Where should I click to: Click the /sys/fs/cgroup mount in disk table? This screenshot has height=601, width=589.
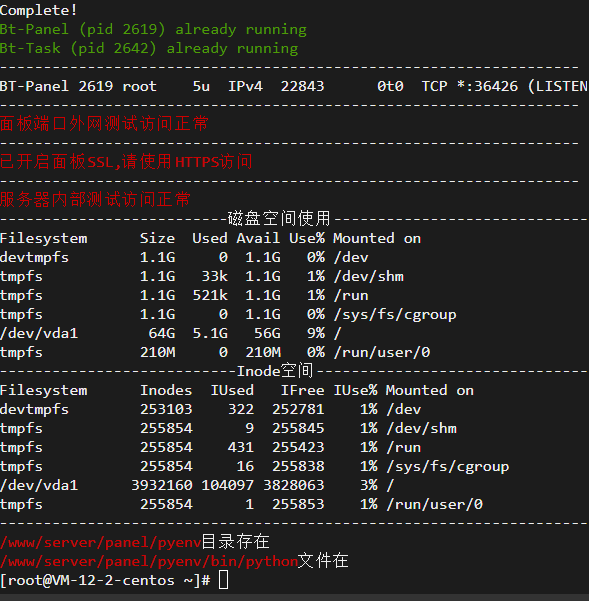point(395,315)
